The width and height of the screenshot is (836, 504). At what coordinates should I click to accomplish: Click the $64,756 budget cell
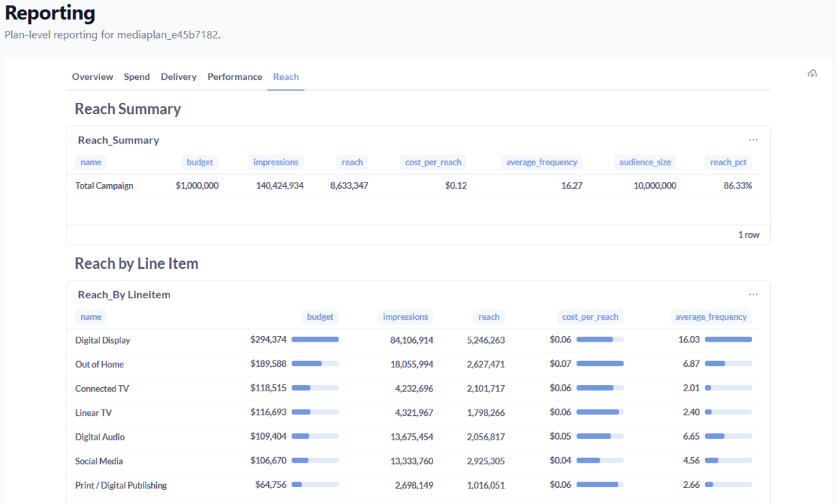click(271, 485)
